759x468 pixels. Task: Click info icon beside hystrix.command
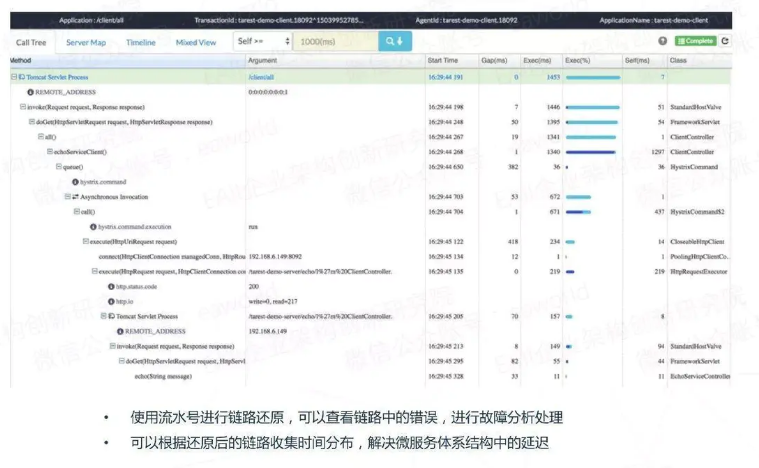click(75, 182)
